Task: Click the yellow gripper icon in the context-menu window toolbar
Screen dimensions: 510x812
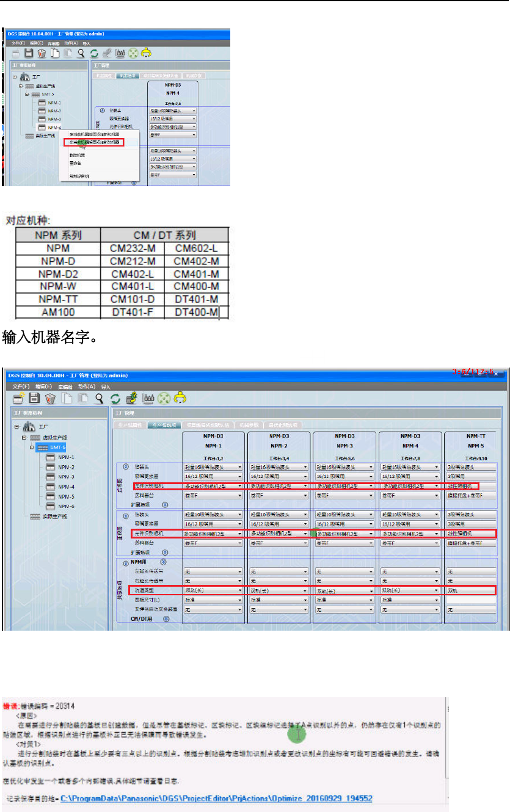Action: pyautogui.click(x=147, y=53)
